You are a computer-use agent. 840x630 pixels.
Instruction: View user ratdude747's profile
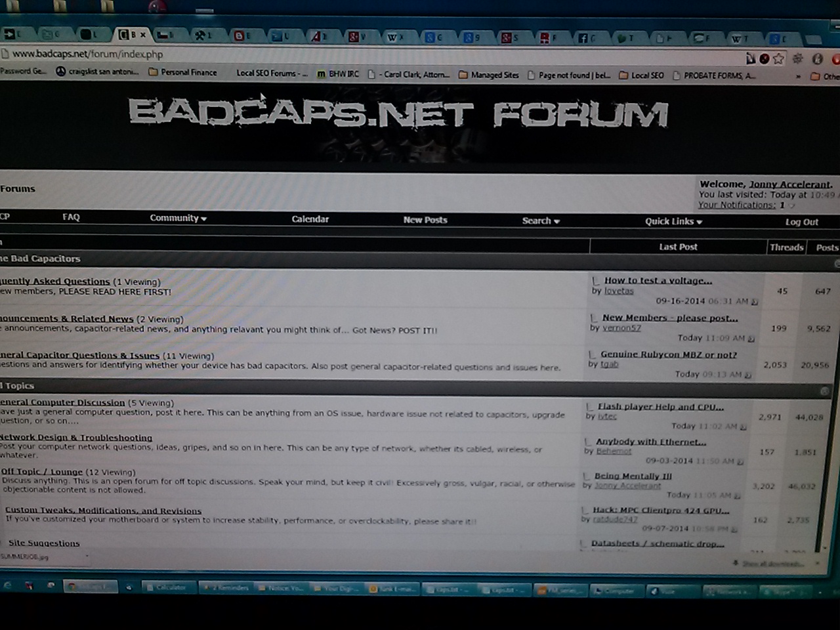coord(615,519)
